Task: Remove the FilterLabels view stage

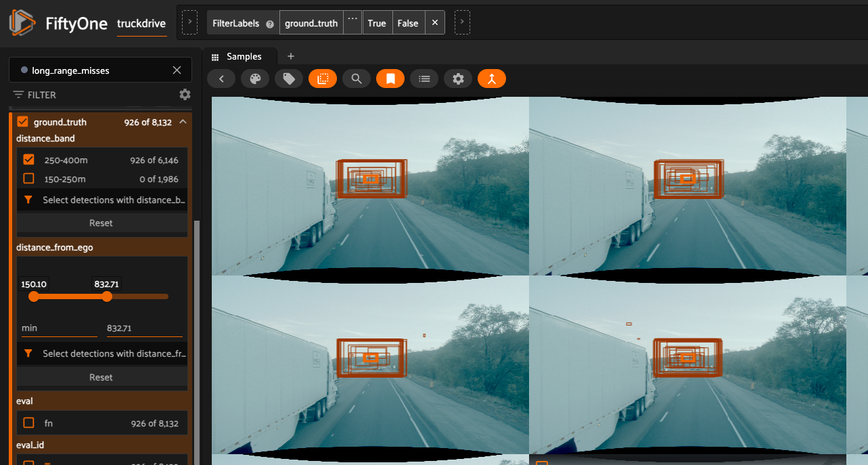Action: 435,23
